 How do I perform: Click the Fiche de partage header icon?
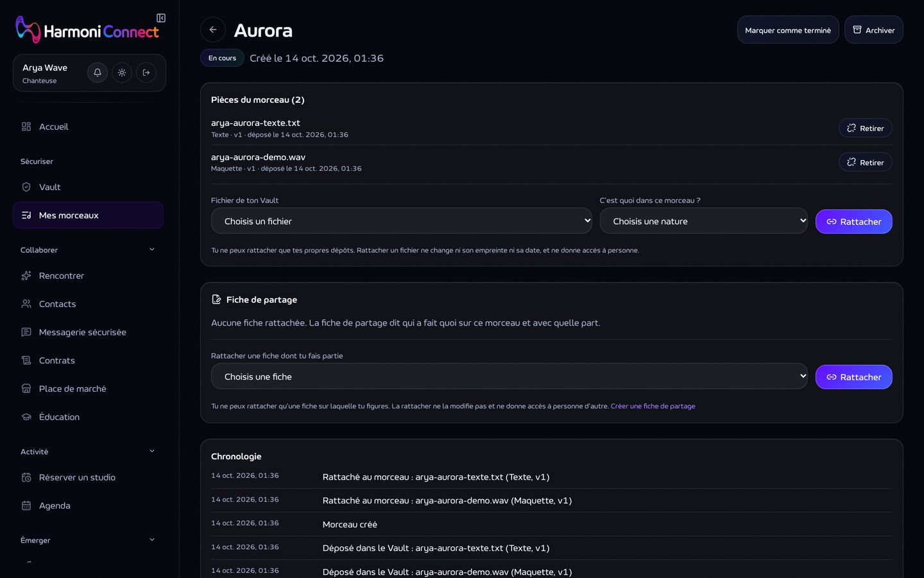click(216, 299)
